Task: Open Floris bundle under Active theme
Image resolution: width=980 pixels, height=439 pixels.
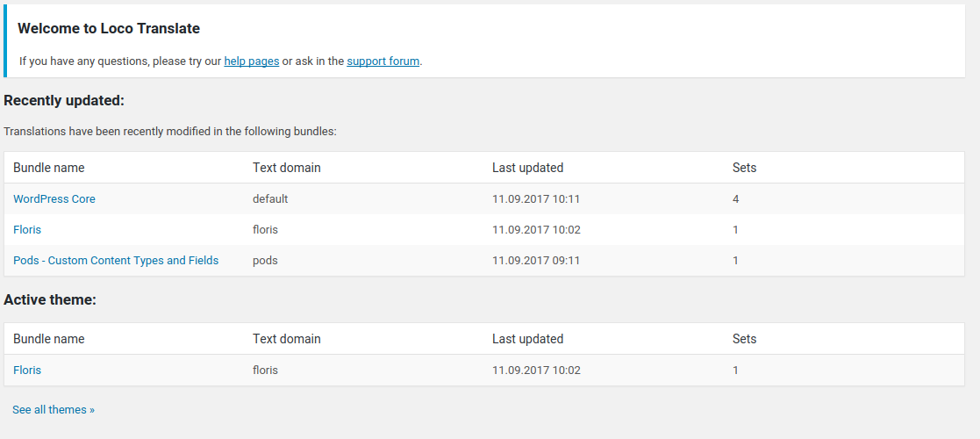Action: (x=27, y=371)
